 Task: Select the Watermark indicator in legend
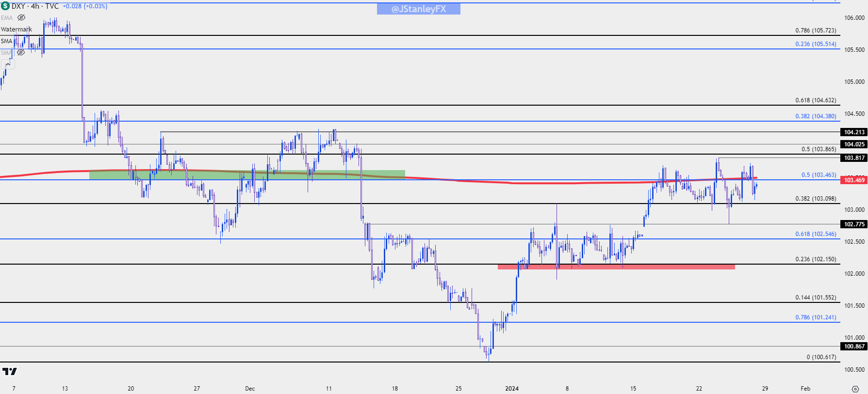16,29
